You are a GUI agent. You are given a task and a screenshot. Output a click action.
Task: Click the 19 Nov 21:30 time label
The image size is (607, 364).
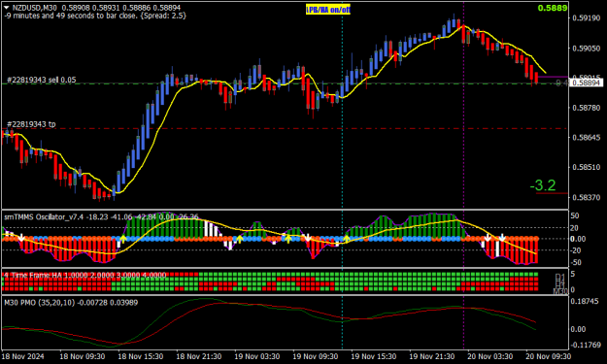tap(432, 356)
